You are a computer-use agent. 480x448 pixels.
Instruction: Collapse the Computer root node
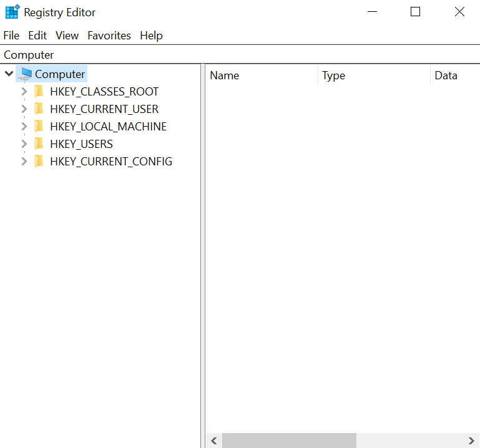9,74
